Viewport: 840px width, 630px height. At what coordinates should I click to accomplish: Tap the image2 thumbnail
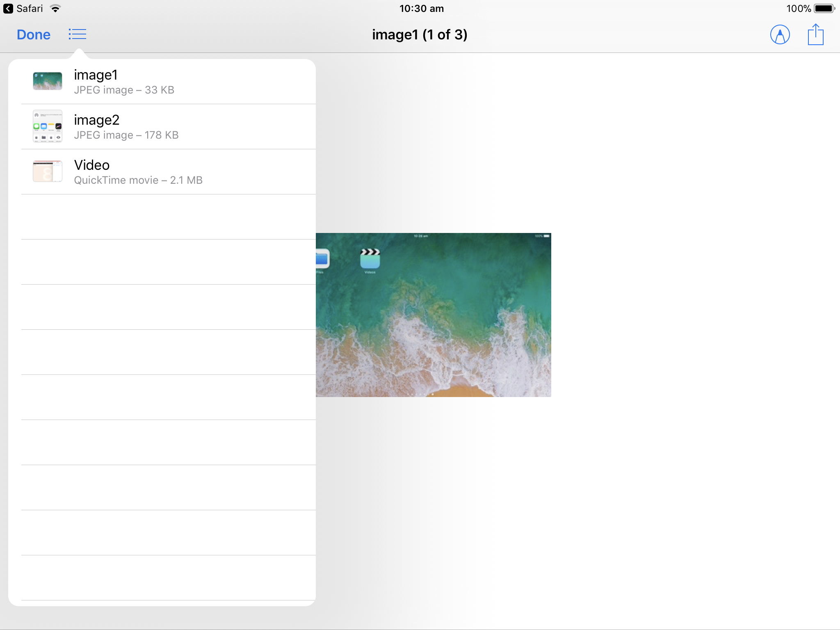(x=48, y=126)
